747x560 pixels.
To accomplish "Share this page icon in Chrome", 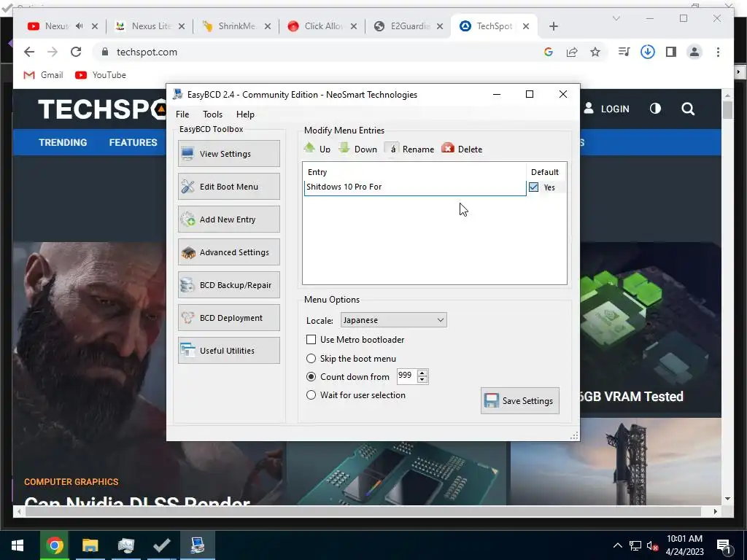I will [x=572, y=52].
